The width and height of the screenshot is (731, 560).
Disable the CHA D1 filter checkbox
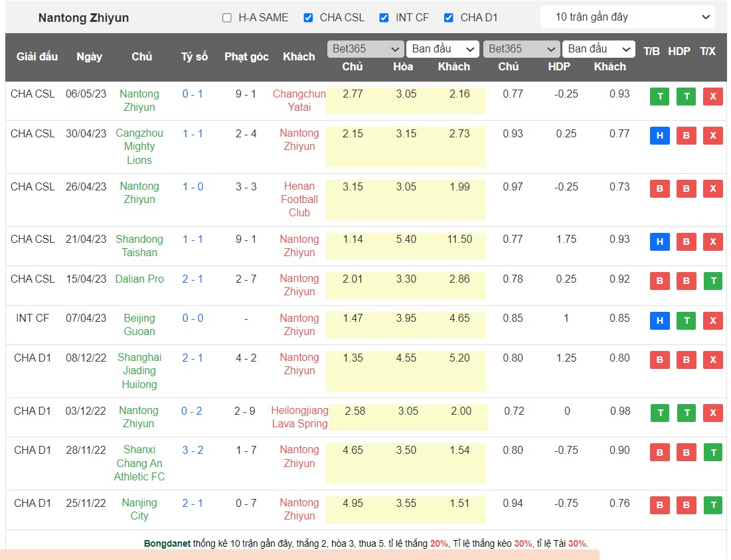pos(449,18)
